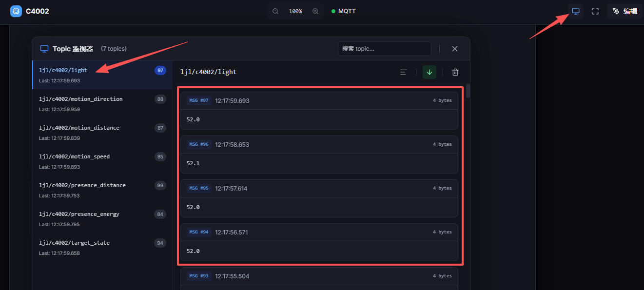The image size is (644, 290).
Task: Select message MSG #96 header
Action: click(x=319, y=144)
